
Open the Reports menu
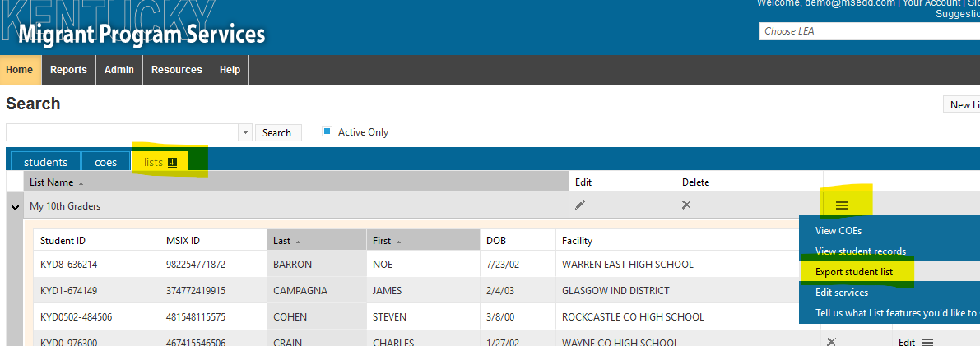point(68,70)
